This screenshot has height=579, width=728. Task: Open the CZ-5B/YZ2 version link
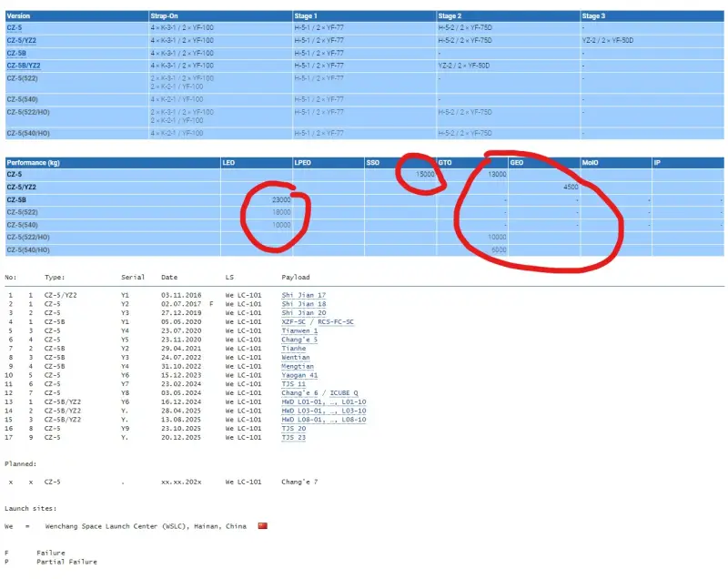[x=25, y=66]
